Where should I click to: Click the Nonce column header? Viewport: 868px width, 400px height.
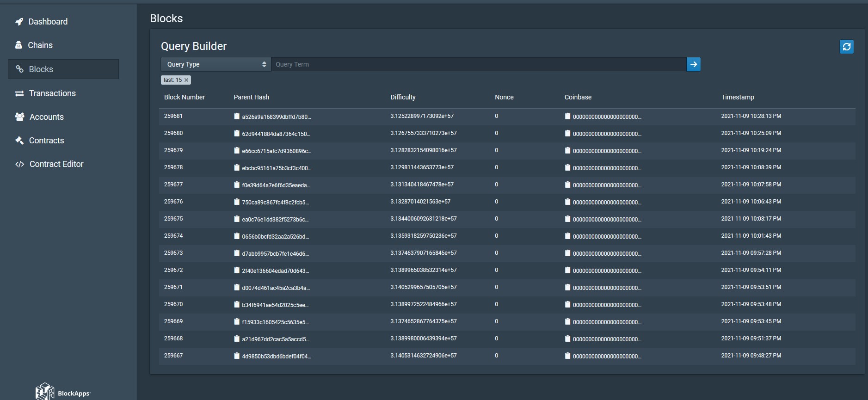coord(504,97)
